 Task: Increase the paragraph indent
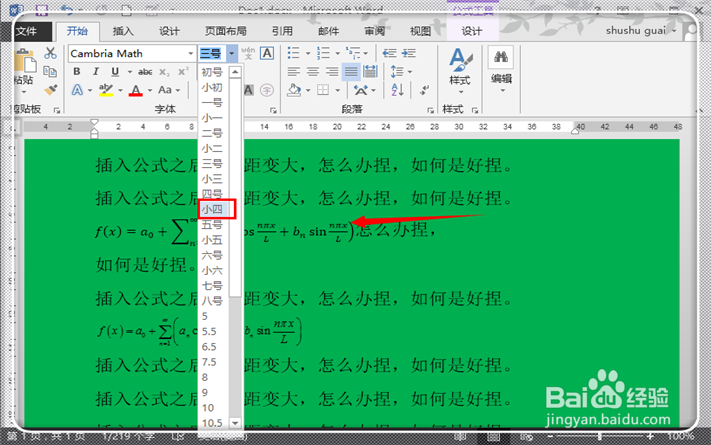pyautogui.click(x=409, y=53)
